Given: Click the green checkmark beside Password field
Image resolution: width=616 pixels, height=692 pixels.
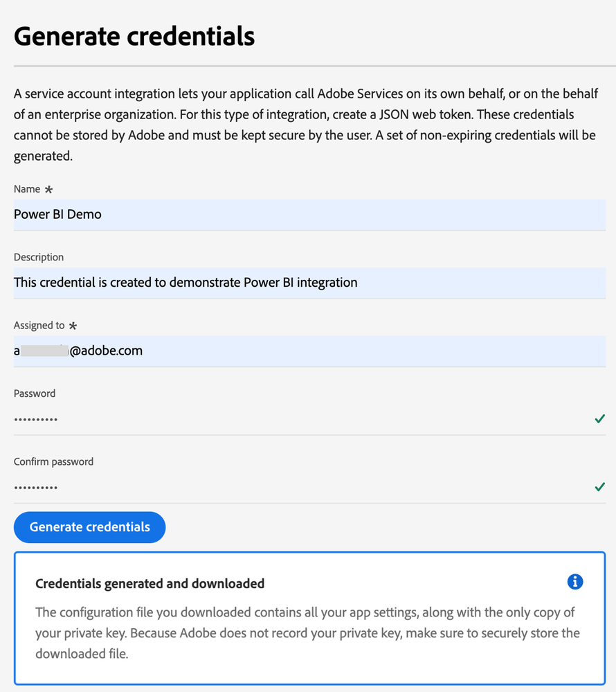Looking at the screenshot, I should pyautogui.click(x=599, y=418).
